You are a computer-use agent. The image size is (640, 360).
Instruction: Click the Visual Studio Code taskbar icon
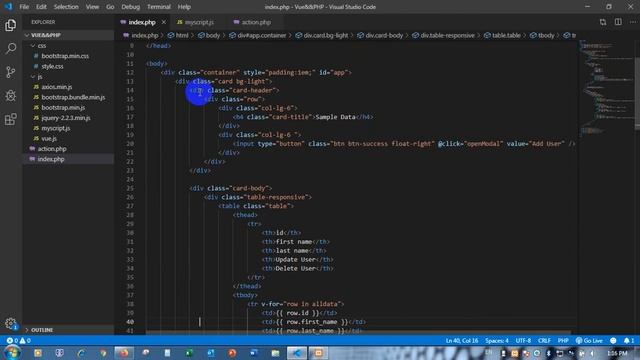pyautogui.click(x=296, y=353)
